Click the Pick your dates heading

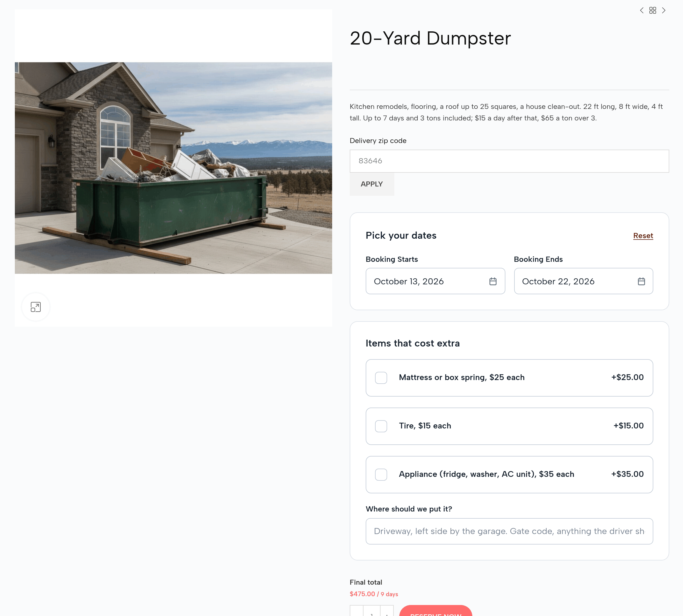tap(401, 236)
